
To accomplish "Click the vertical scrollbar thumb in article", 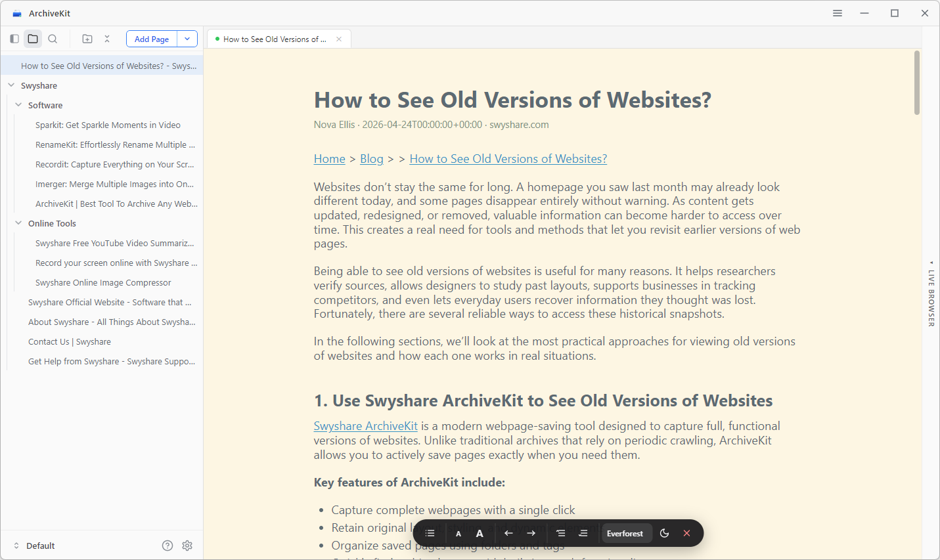I will [x=917, y=83].
